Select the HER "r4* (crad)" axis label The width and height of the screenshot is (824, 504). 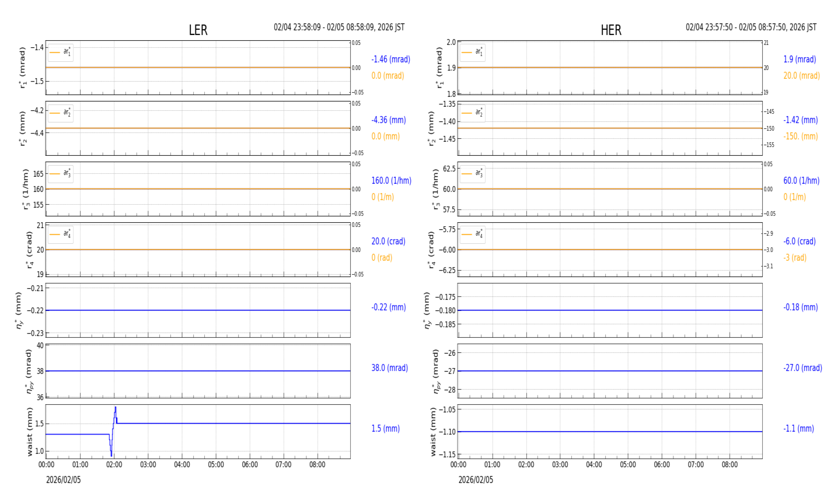click(x=434, y=250)
